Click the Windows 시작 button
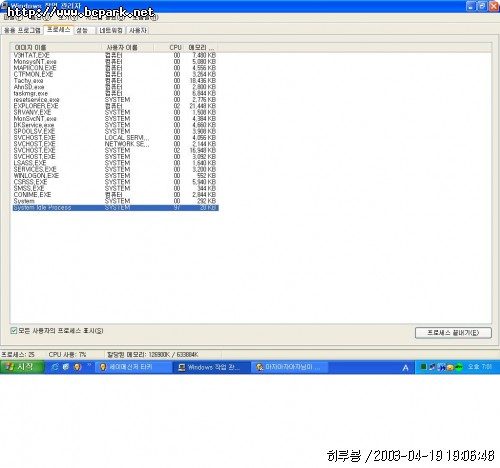 point(22,367)
